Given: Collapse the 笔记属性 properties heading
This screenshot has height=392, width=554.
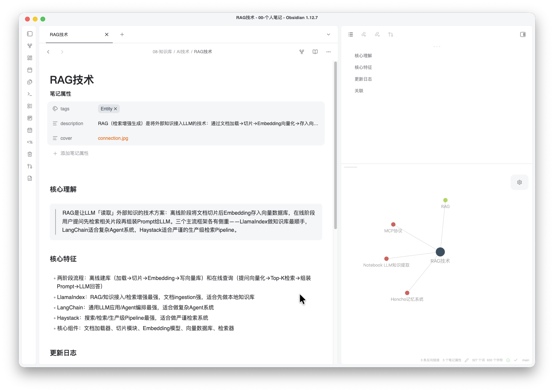Looking at the screenshot, I should coord(61,94).
